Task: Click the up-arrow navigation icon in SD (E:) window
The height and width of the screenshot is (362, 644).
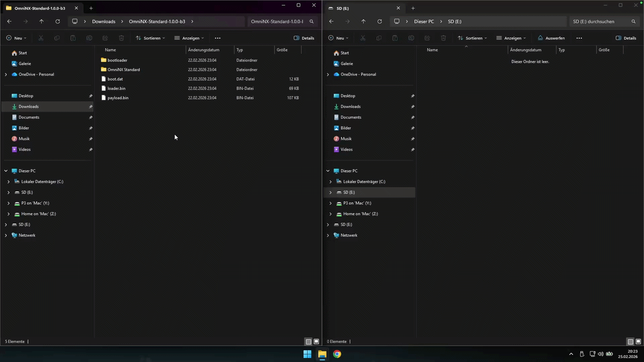Action: click(363, 22)
